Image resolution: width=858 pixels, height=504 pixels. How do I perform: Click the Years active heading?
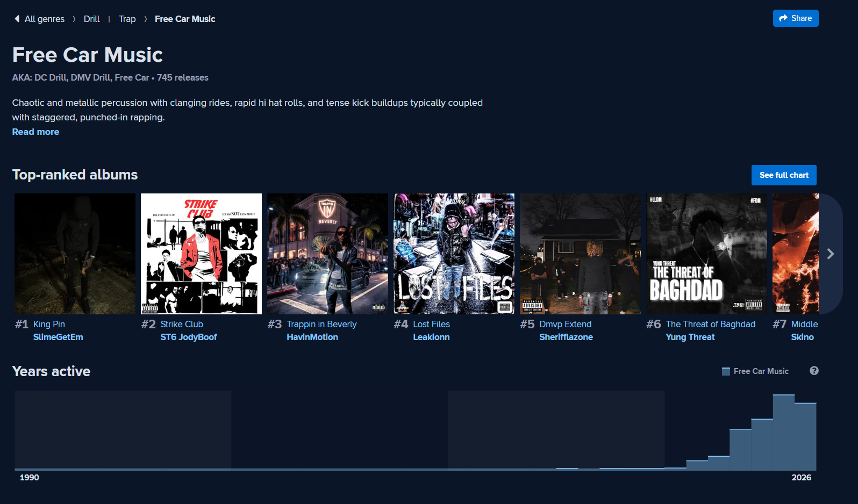pyautogui.click(x=51, y=371)
